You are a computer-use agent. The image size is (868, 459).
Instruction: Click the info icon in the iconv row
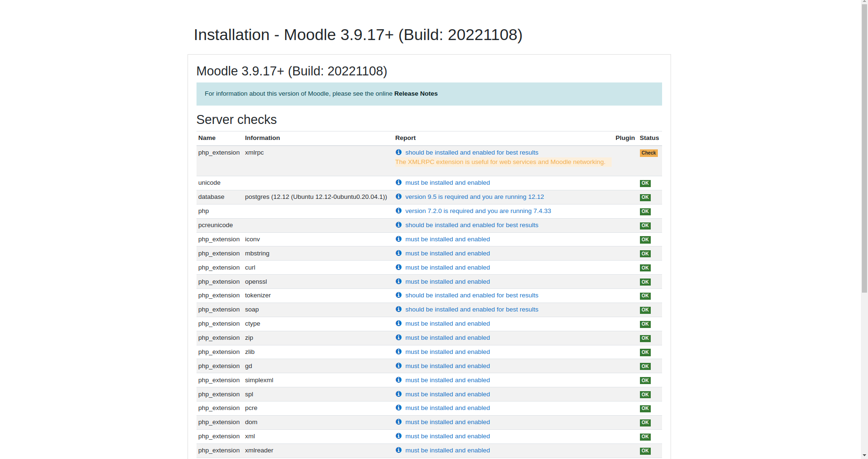(399, 239)
